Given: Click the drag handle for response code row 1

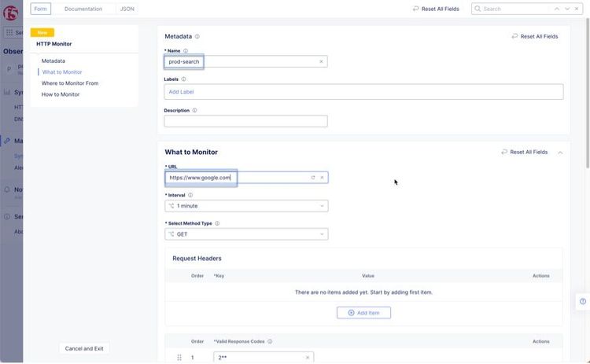Looking at the screenshot, I should [x=179, y=358].
